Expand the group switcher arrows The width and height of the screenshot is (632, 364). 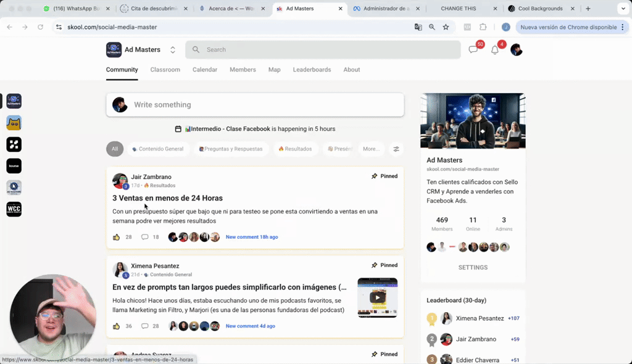(x=173, y=49)
